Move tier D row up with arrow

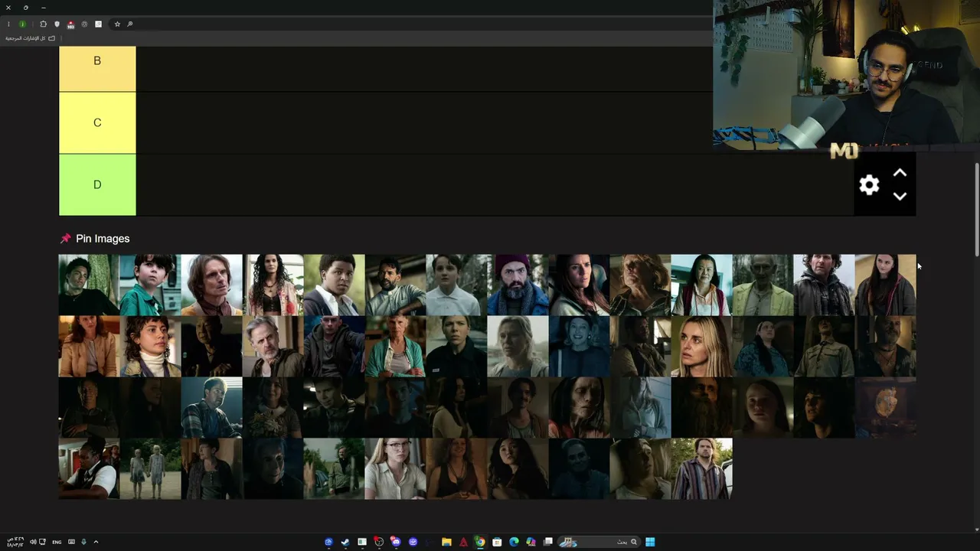click(x=900, y=174)
